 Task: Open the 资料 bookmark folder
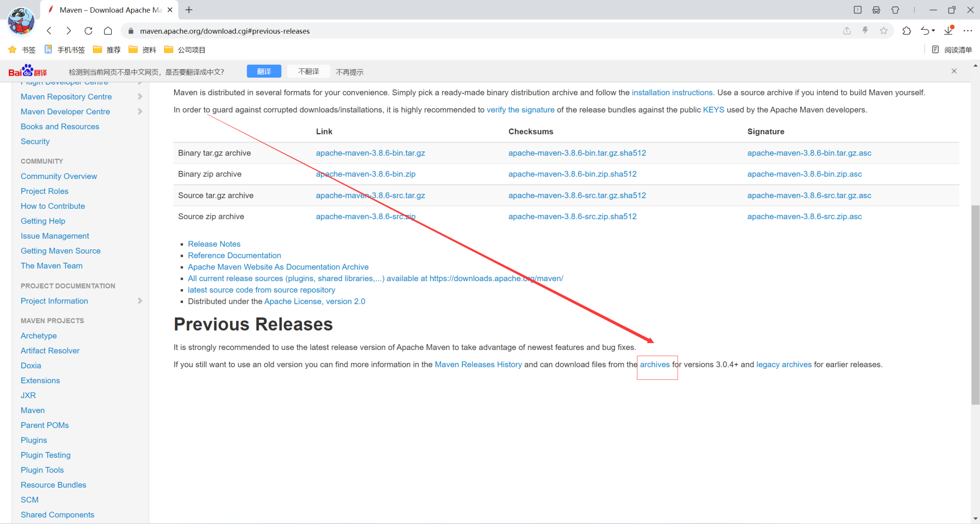click(142, 50)
